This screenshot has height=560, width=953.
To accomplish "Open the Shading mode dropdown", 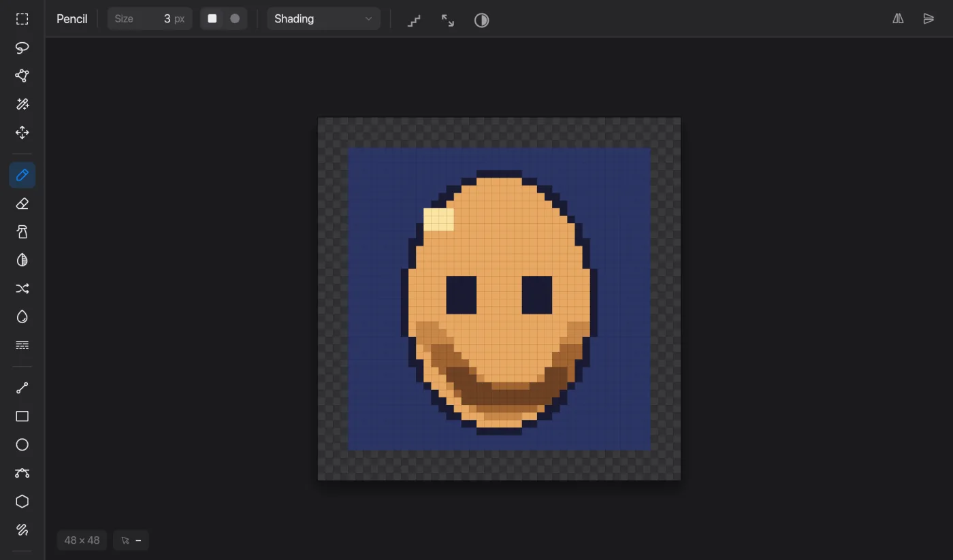I will [323, 19].
